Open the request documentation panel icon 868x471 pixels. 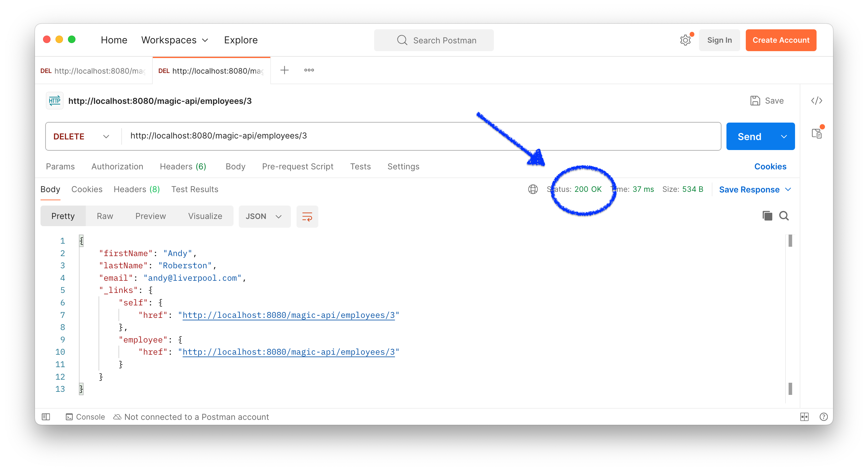[817, 134]
